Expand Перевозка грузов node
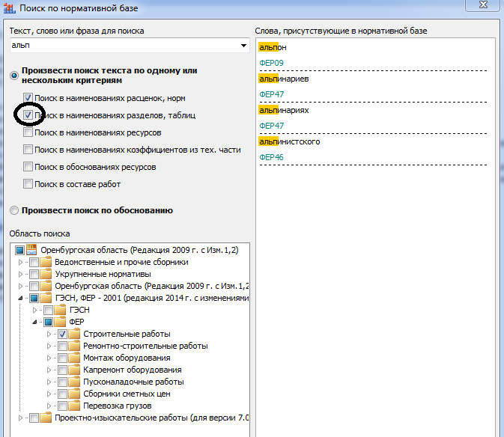This screenshot has width=504, height=437. 49,406
